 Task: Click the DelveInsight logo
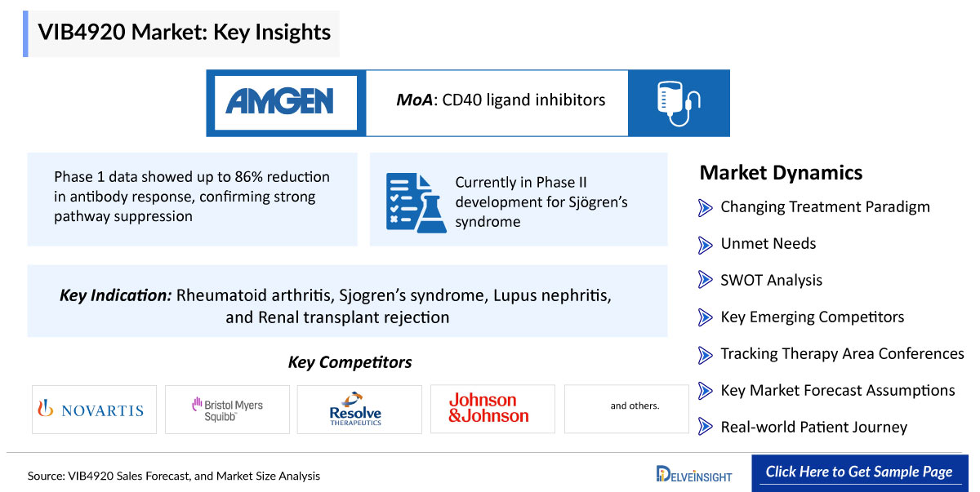tap(694, 474)
